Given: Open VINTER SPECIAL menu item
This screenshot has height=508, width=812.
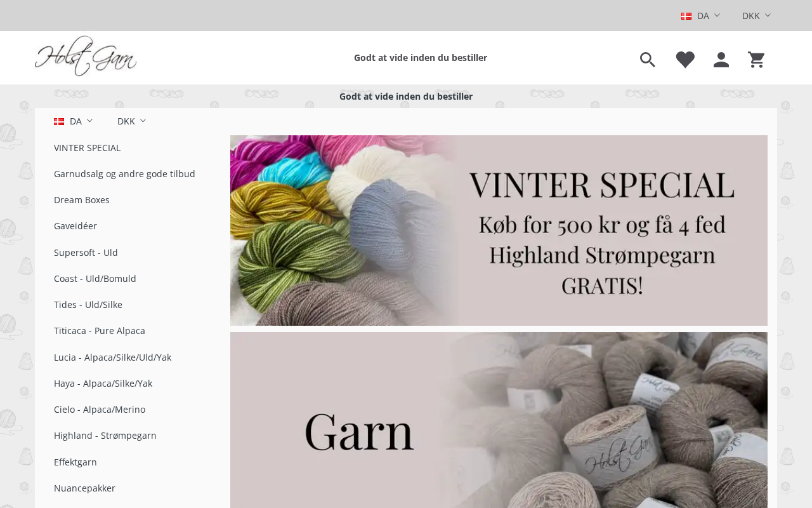Looking at the screenshot, I should [87, 148].
